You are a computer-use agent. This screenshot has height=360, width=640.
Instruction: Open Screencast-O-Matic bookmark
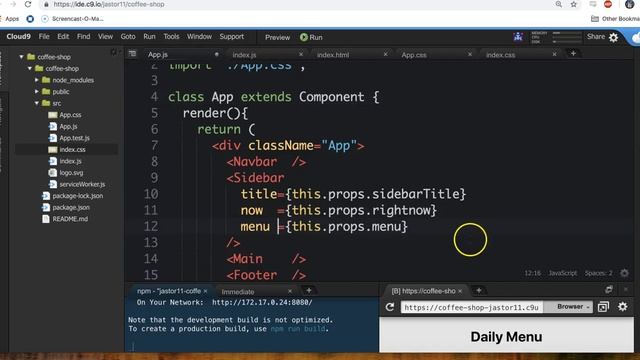click(x=72, y=19)
